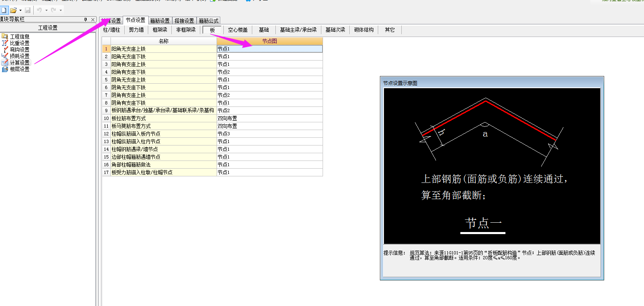Select row 阳角有支座上铁

[x=212, y=64]
